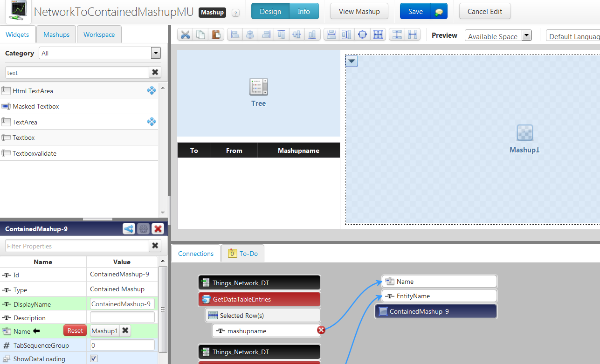Remove the mashupname binding red X

[x=321, y=330]
